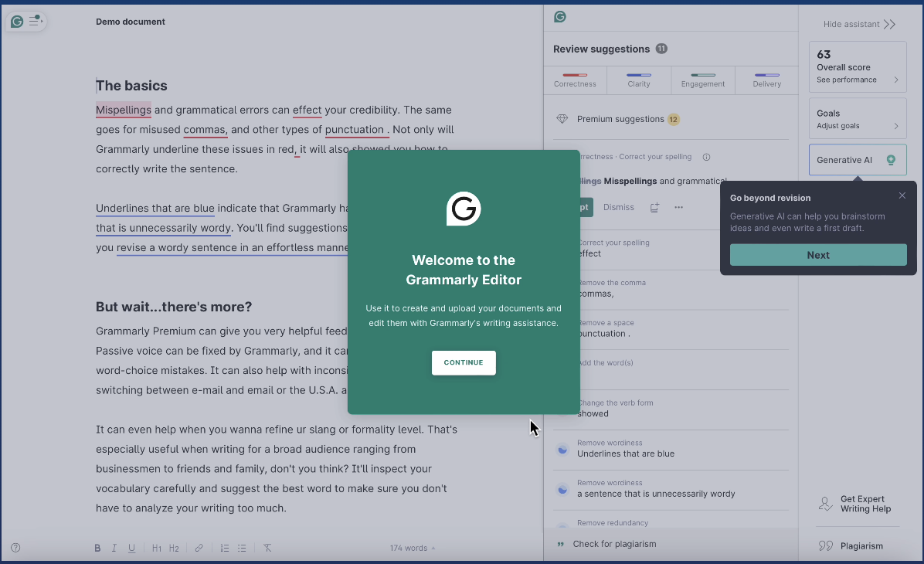Create a numbered list

pyautogui.click(x=225, y=548)
